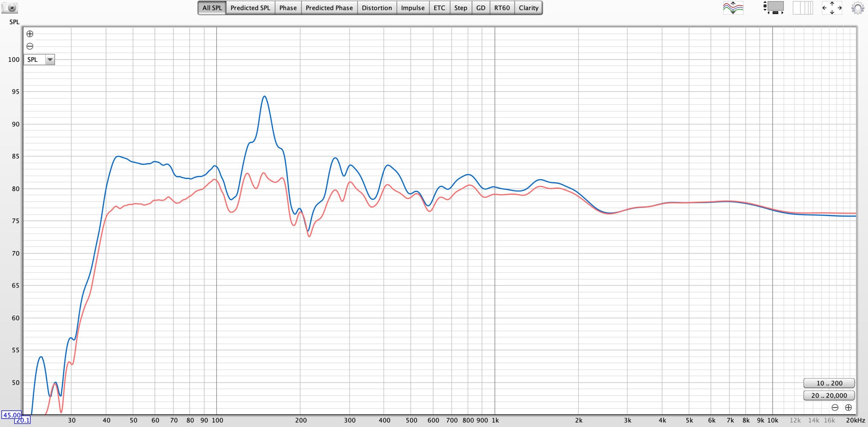The height and width of the screenshot is (427, 868).
Task: Zoom out horizontal axis with bottom-right minus
Action: [x=835, y=407]
